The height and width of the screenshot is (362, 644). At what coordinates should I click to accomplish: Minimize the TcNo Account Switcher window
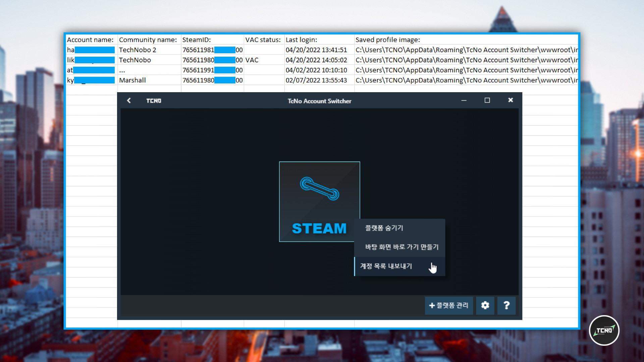pos(464,101)
